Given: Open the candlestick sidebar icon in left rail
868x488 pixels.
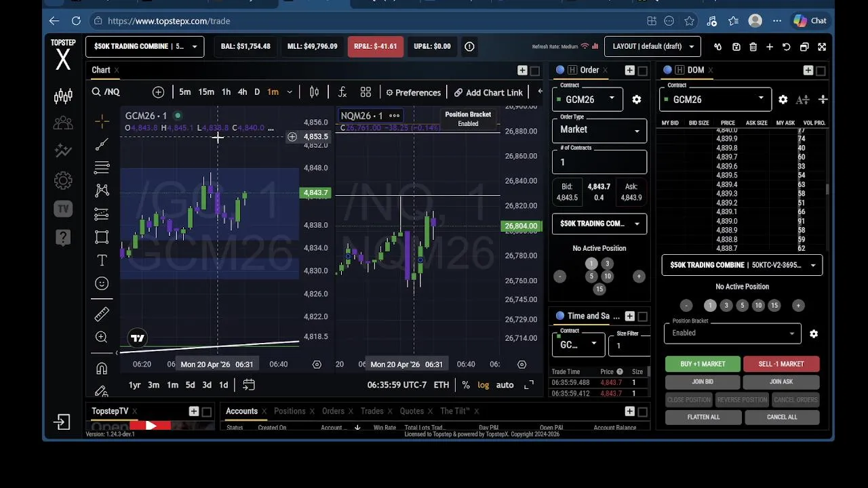Looking at the screenshot, I should click(63, 96).
